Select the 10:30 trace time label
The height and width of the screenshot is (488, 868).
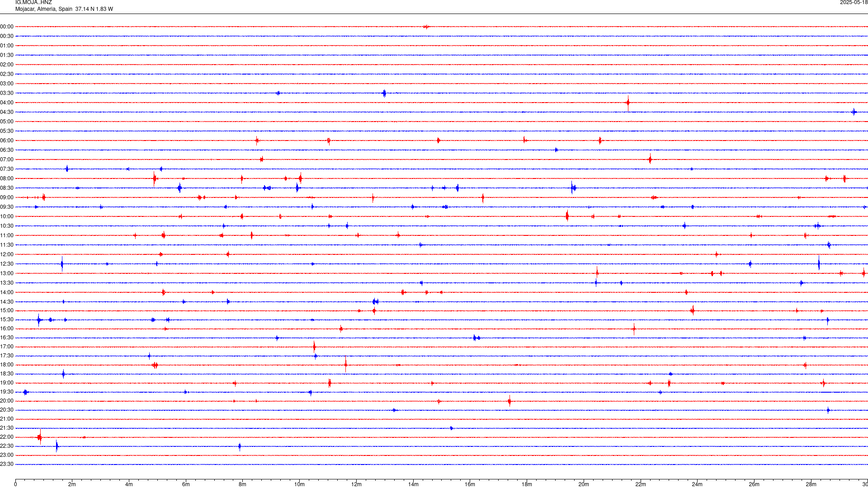point(7,226)
